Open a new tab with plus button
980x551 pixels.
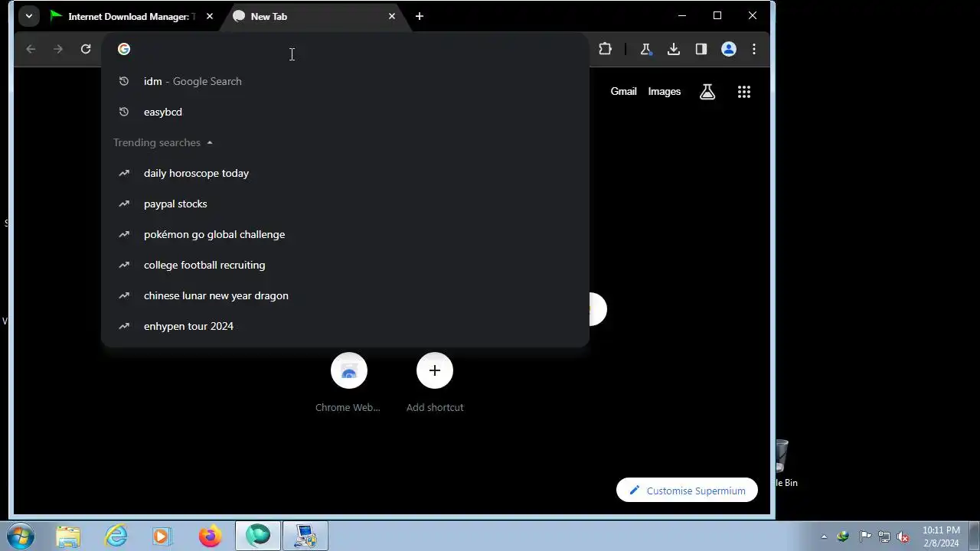click(420, 16)
